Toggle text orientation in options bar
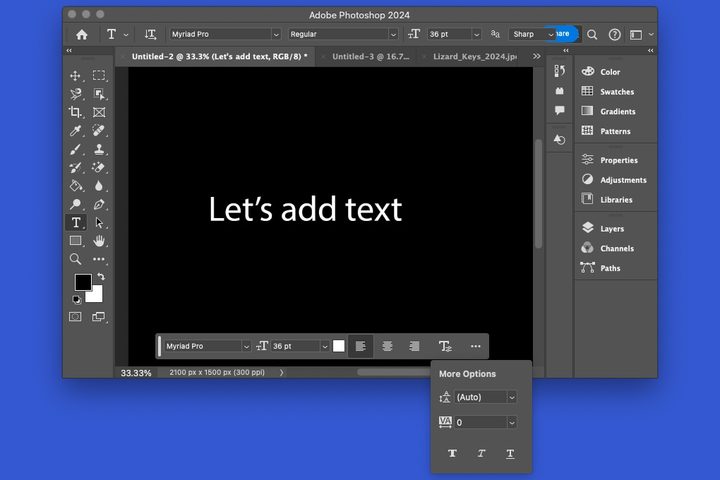Image resolution: width=720 pixels, height=480 pixels. [150, 34]
